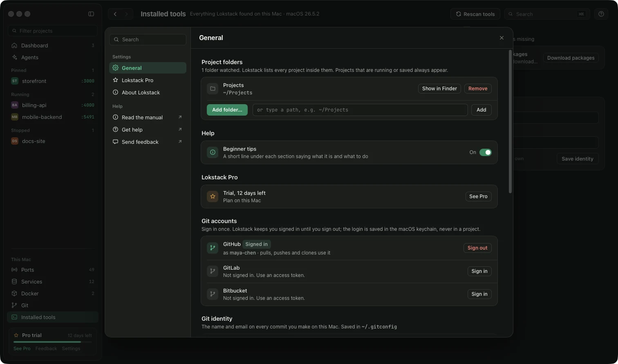Click the See Pro button in settings
Viewport: 618px width, 364px height.
478,197
